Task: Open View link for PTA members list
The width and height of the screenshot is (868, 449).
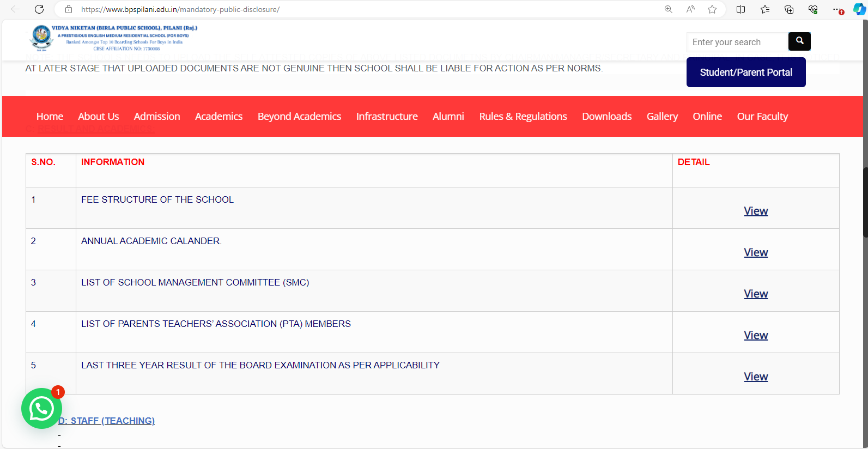Action: [756, 335]
